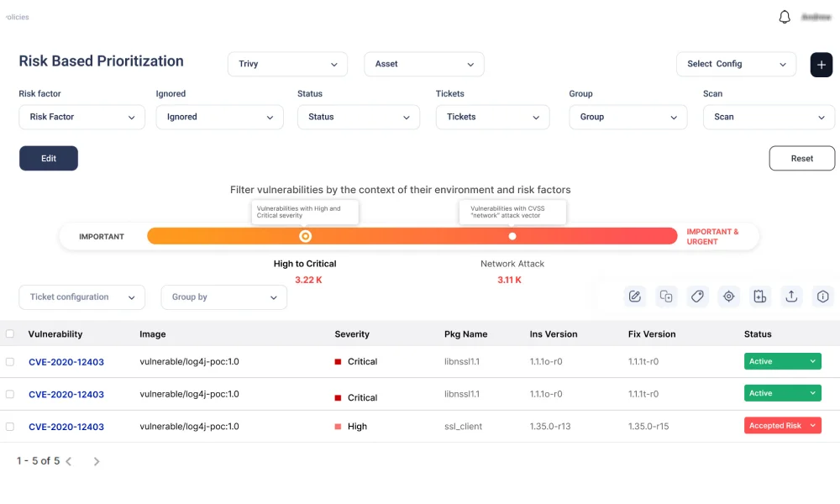Click the duplicate copy icon
Image resolution: width=840 pixels, height=504 pixels.
coord(666,297)
